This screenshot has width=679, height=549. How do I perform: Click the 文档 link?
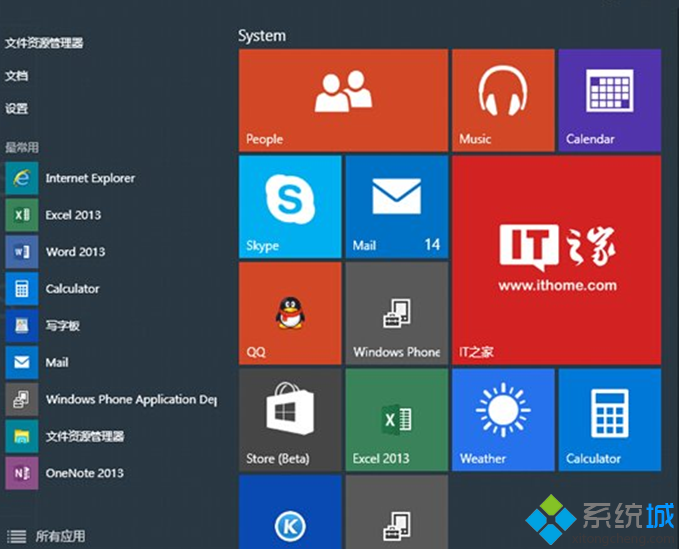17,76
